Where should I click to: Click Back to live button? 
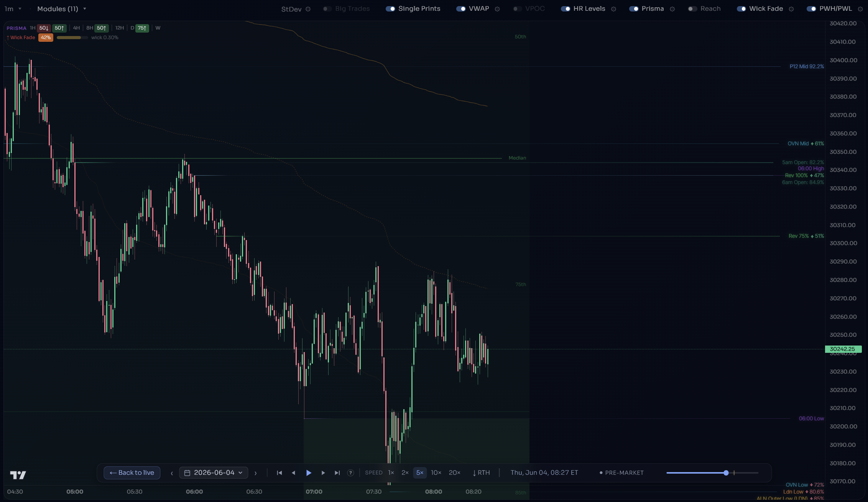pyautogui.click(x=132, y=473)
